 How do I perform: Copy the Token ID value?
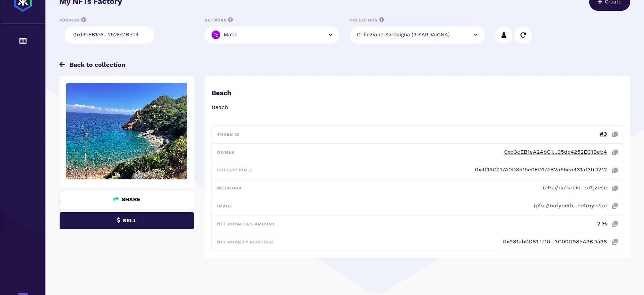(x=615, y=134)
